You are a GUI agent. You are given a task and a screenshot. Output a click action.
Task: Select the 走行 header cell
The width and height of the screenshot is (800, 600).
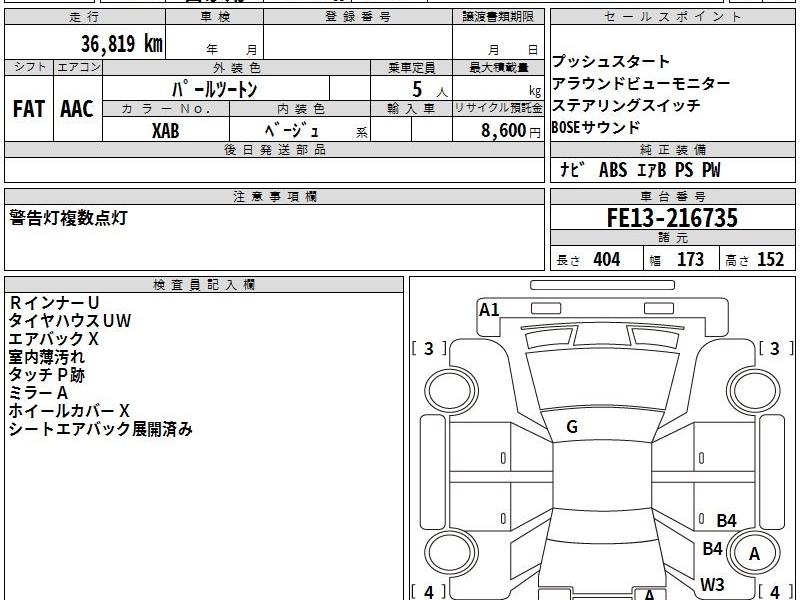click(85, 17)
